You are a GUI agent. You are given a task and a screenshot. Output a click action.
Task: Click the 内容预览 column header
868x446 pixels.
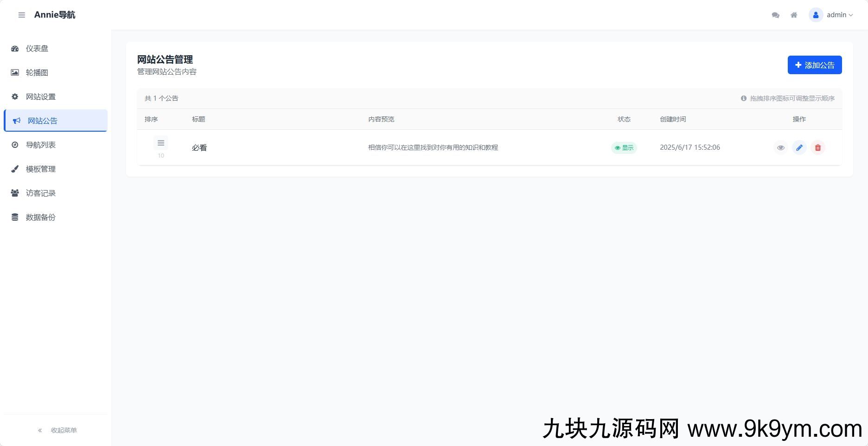coord(381,119)
